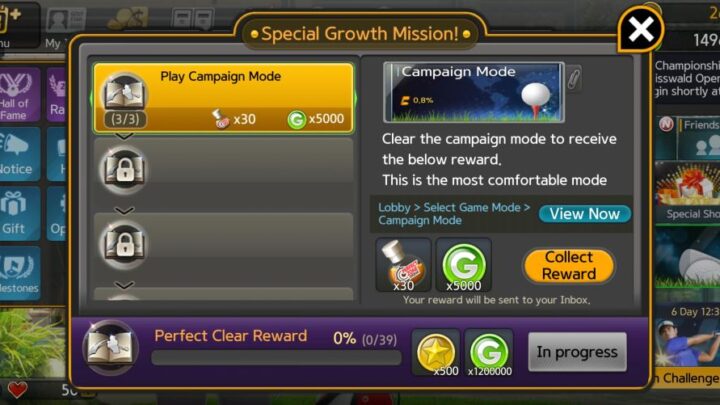Click the In progress button
Viewport: 720px width, 405px height.
tap(577, 352)
